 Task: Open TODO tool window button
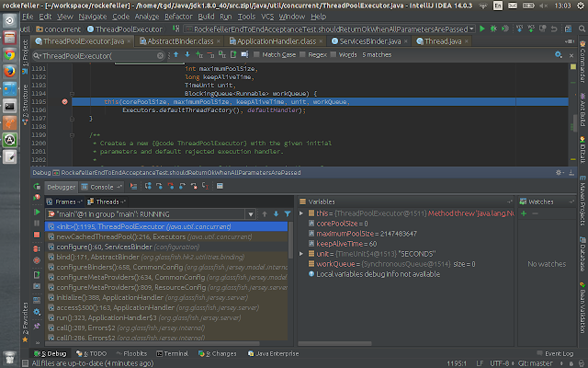(x=91, y=353)
